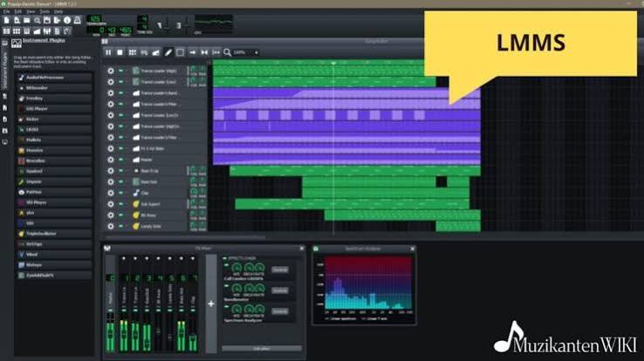Select the pencil draw mode tool
Screen dimensions: 644x361
pyautogui.click(x=168, y=52)
